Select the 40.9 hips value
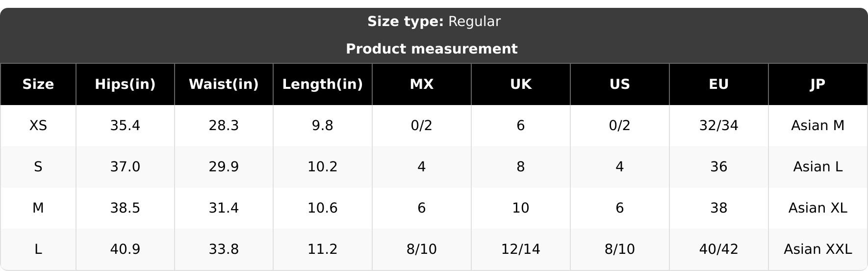868x271 pixels. 125,249
